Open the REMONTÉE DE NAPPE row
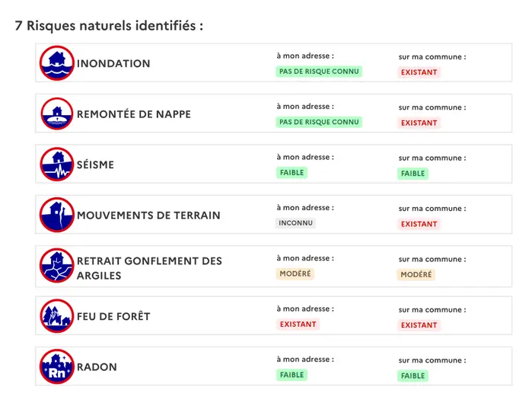This screenshot has width=532, height=403. [x=273, y=114]
